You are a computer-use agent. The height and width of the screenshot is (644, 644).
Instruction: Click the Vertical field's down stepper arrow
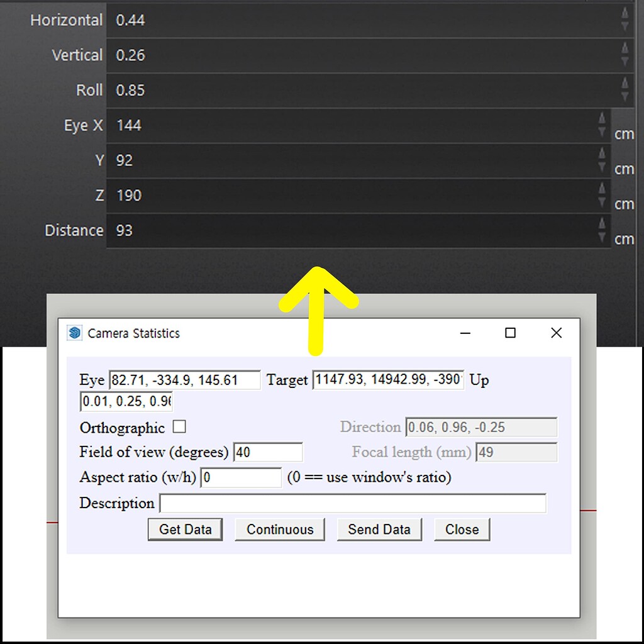[x=623, y=60]
